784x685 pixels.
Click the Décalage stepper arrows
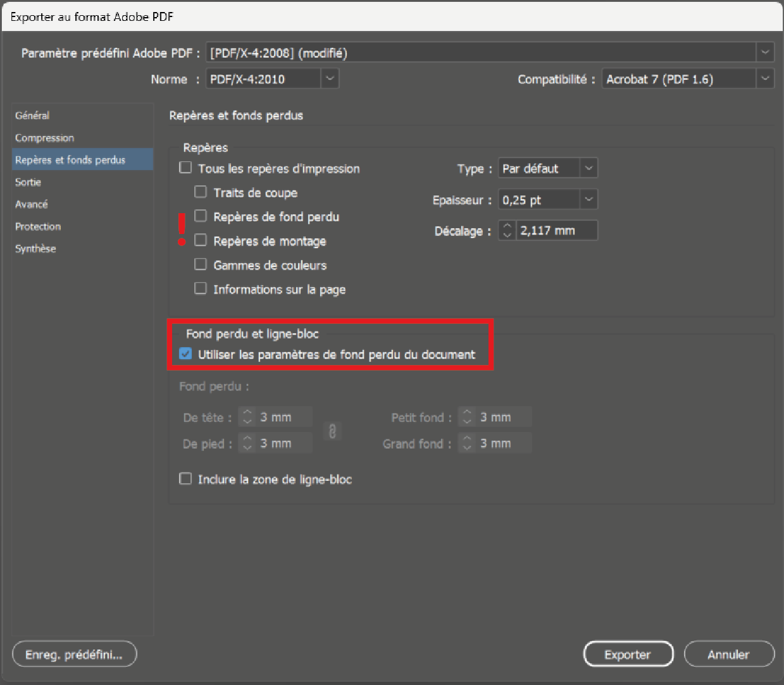click(x=507, y=231)
